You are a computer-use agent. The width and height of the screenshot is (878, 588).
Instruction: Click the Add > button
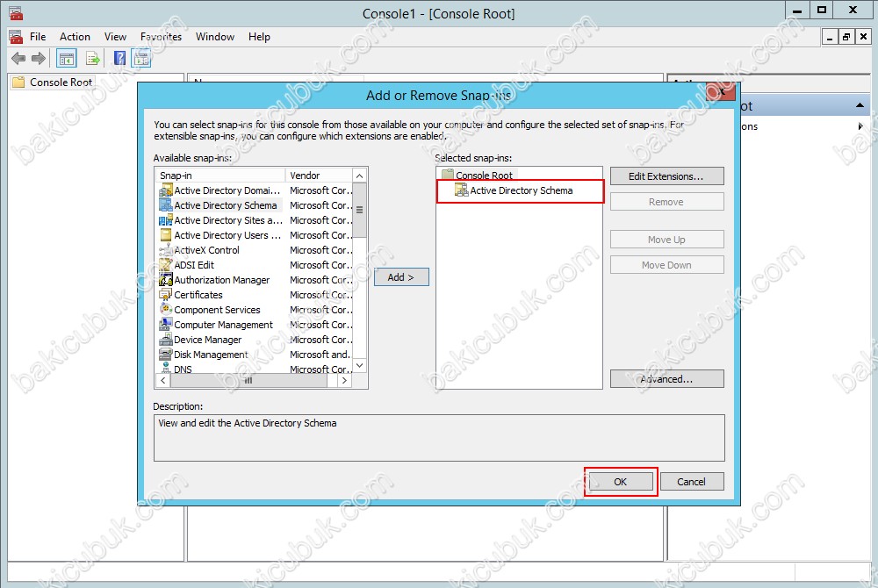401,277
